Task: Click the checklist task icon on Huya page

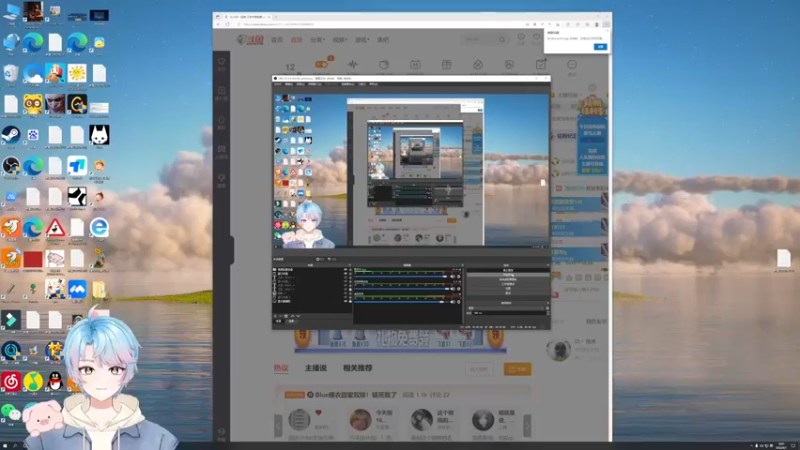Action: pos(541,64)
